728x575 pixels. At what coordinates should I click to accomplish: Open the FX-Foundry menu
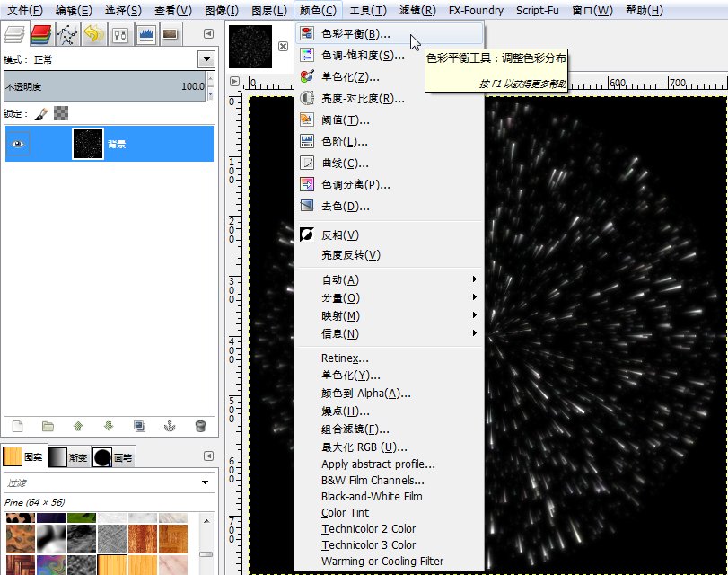click(x=476, y=10)
